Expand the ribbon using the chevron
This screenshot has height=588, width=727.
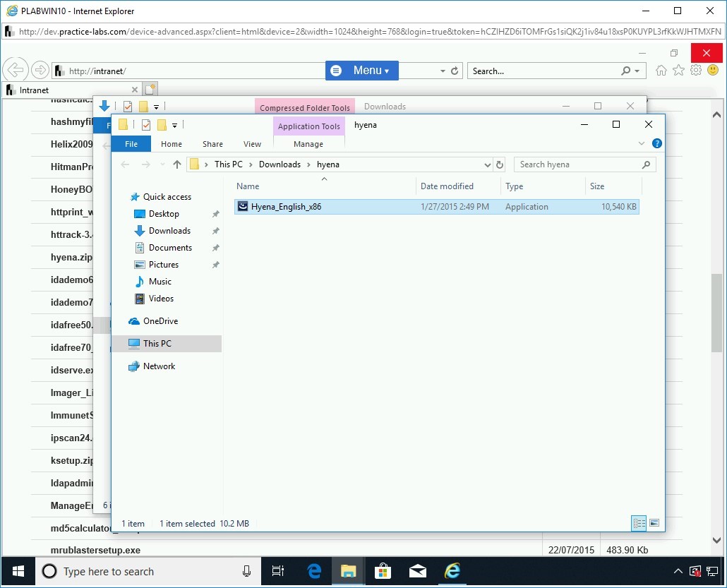(642, 143)
